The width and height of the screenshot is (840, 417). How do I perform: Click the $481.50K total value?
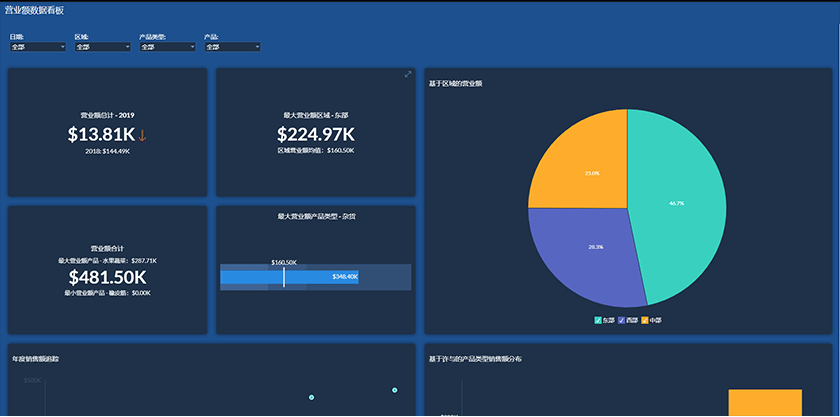coord(107,277)
